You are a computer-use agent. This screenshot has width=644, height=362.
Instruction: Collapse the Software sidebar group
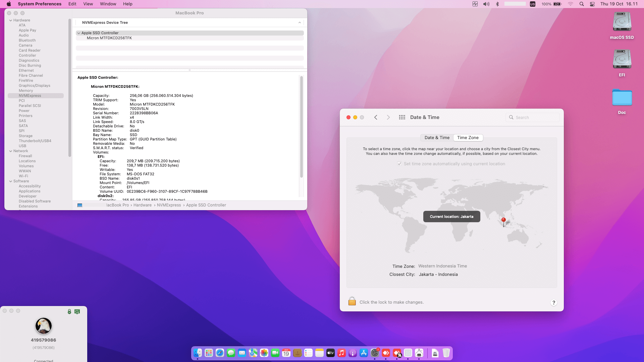tap(10, 181)
